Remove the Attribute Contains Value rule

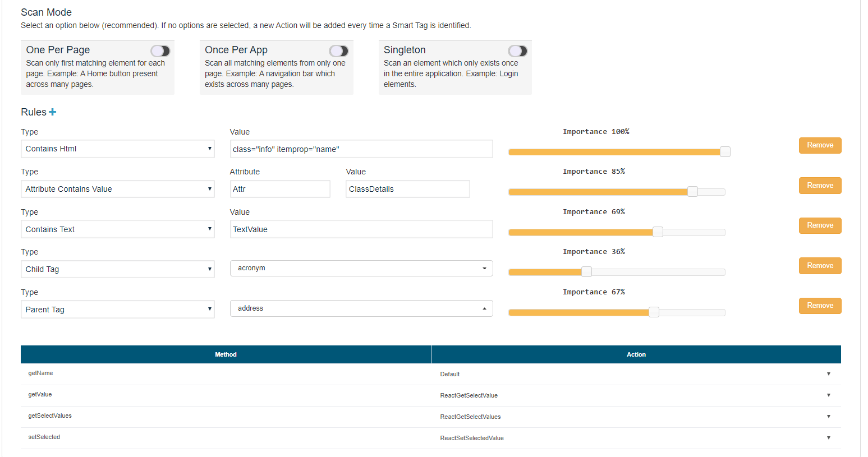point(820,186)
